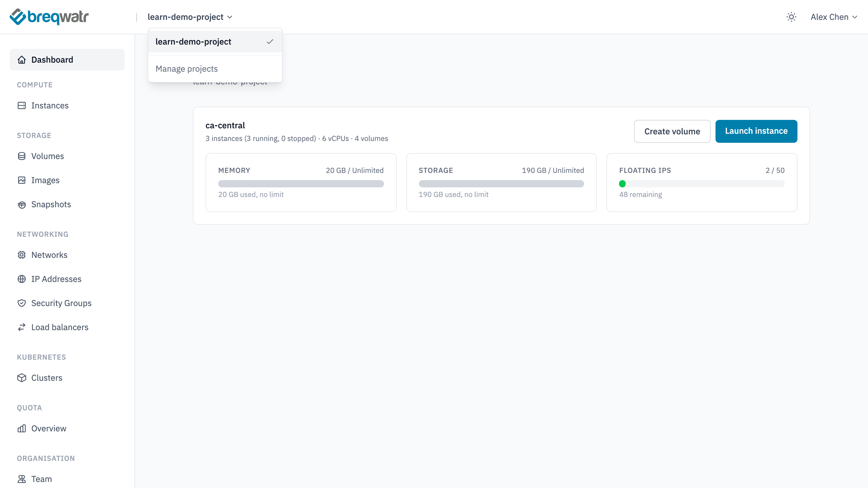Click the breqwatr logo
This screenshot has height=488, width=868.
(x=49, y=17)
